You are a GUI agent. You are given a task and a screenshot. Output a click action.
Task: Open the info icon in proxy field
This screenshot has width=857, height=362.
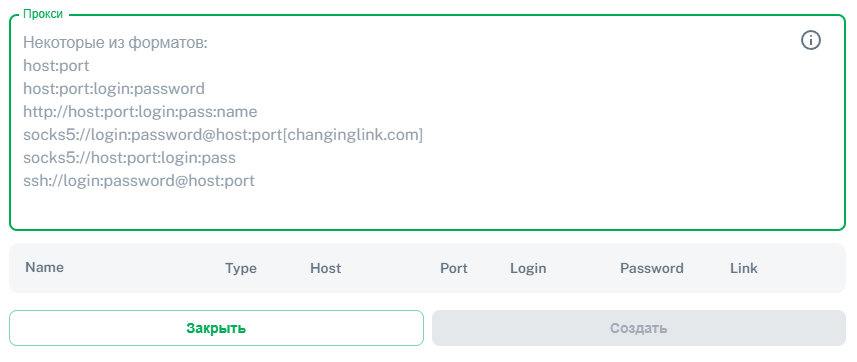point(811,40)
